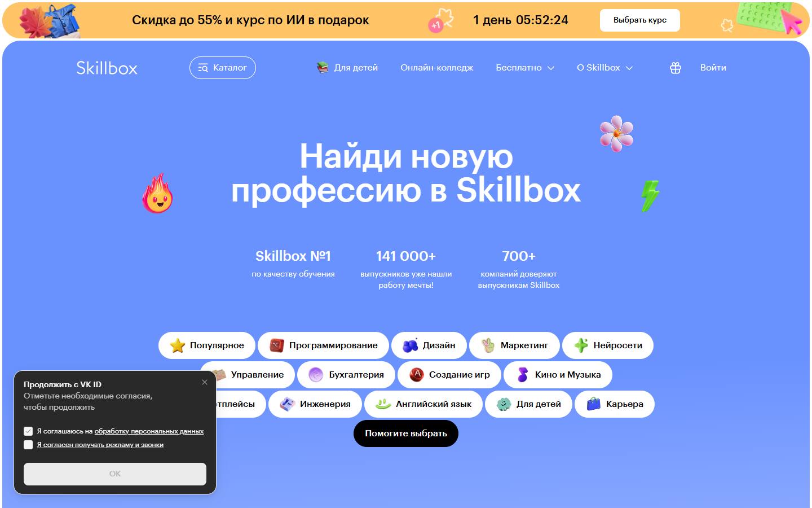Screen dimensions: 812x508
Task: Click the books icon beside Для детей
Action: click(323, 68)
